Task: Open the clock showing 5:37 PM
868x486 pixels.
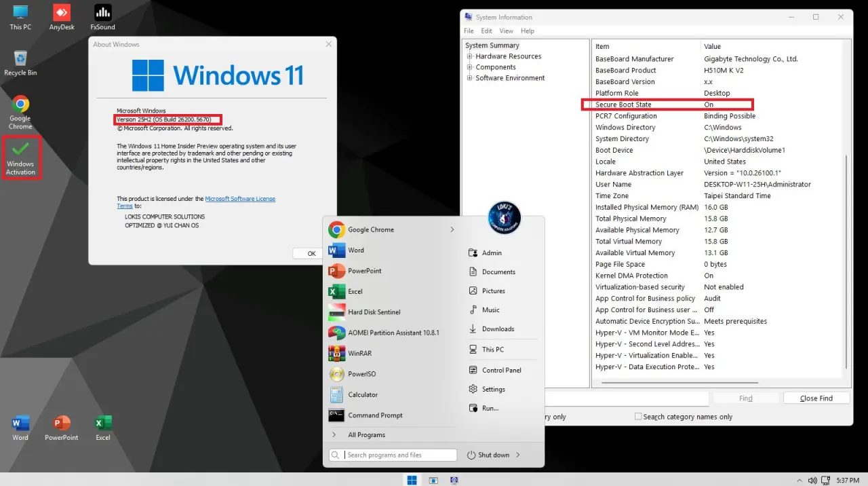Action: click(x=848, y=480)
